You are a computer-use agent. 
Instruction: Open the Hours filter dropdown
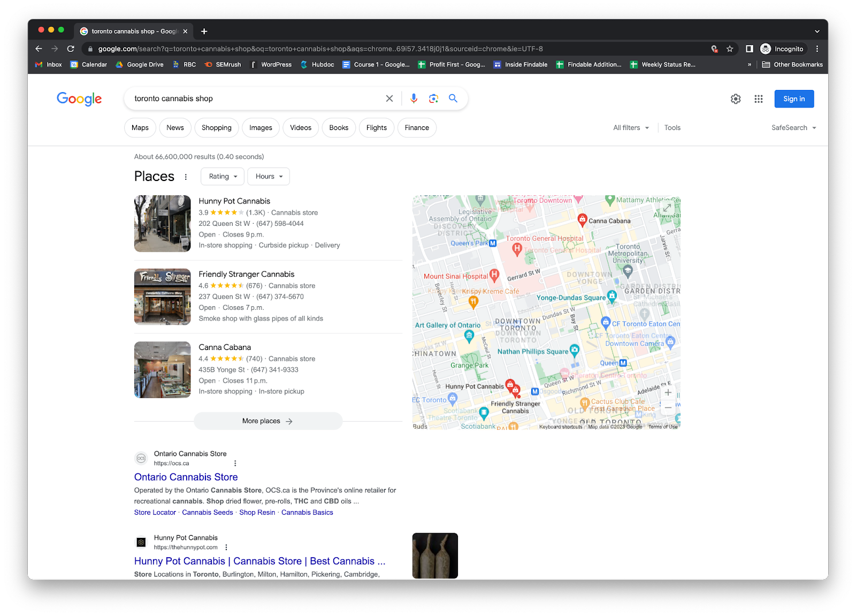pos(269,177)
